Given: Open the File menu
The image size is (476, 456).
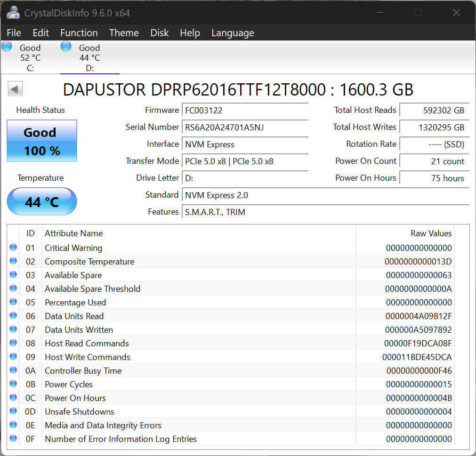Looking at the screenshot, I should point(14,33).
